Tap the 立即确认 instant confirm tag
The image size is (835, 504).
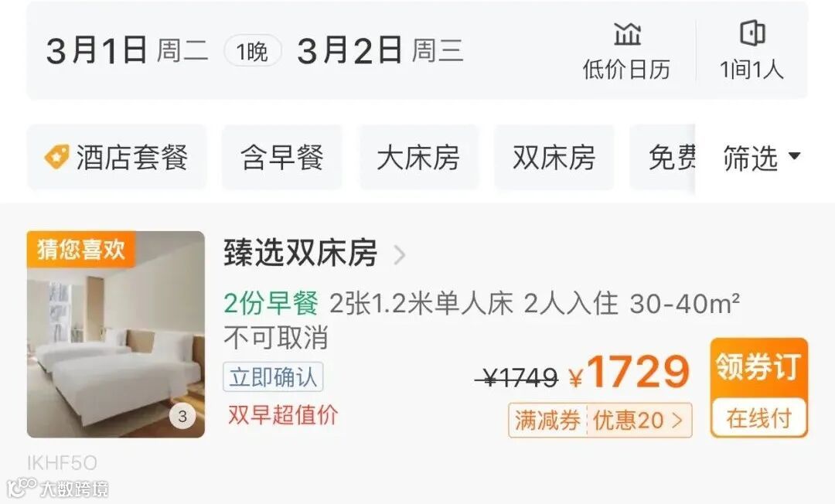[273, 376]
